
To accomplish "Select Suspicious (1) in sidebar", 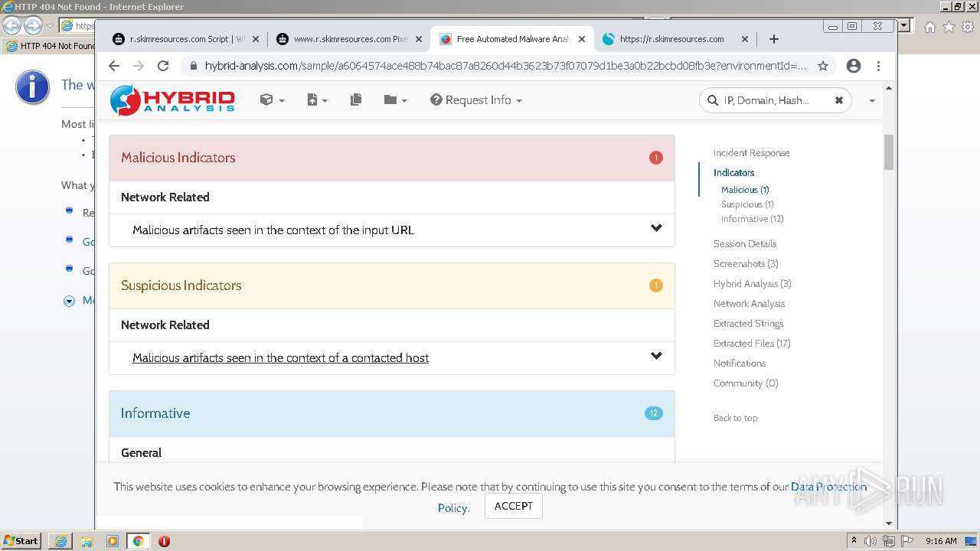I will (x=747, y=204).
